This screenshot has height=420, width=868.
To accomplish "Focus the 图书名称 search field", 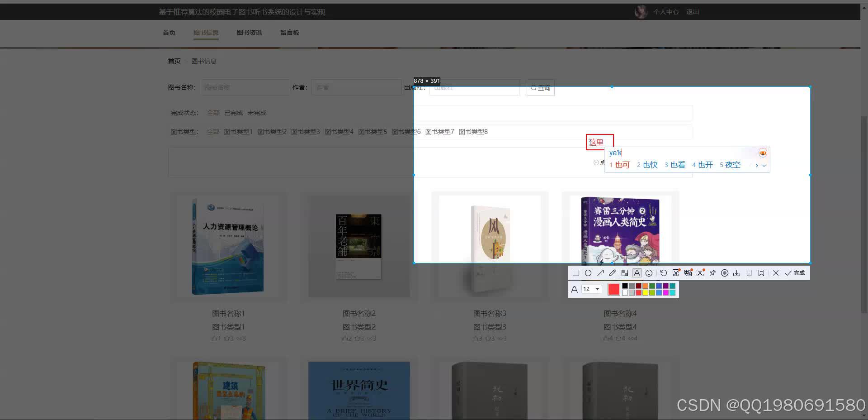I will point(245,87).
